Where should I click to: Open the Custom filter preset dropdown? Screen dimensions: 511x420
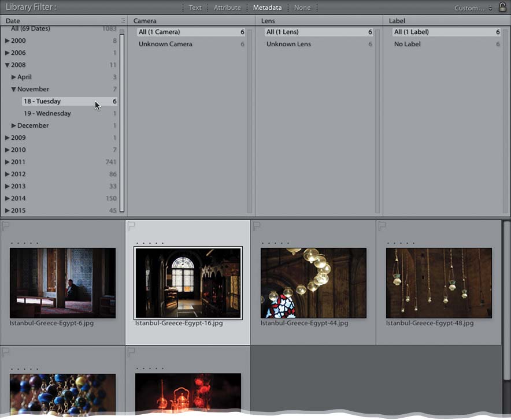473,8
